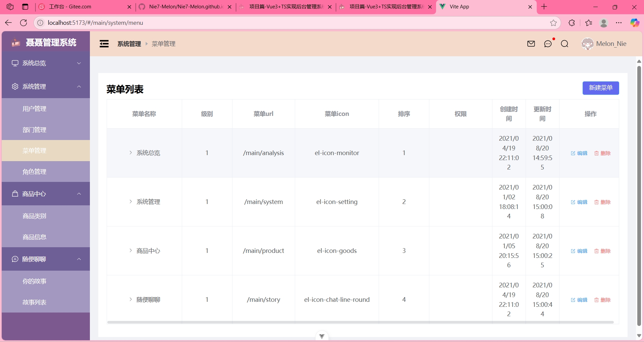Viewport: 644px width, 342px height.
Task: Collapse 商品中心 sidebar submenu arrow
Action: pos(79,194)
